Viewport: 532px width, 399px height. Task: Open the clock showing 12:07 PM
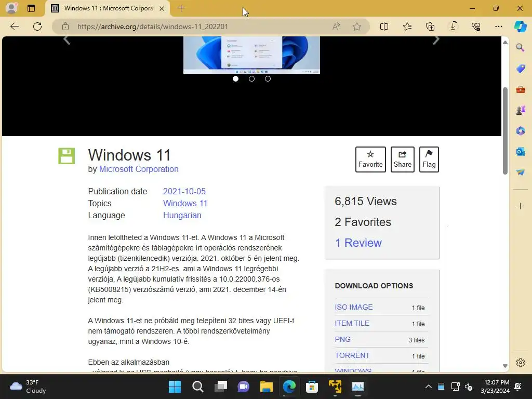[x=495, y=387]
